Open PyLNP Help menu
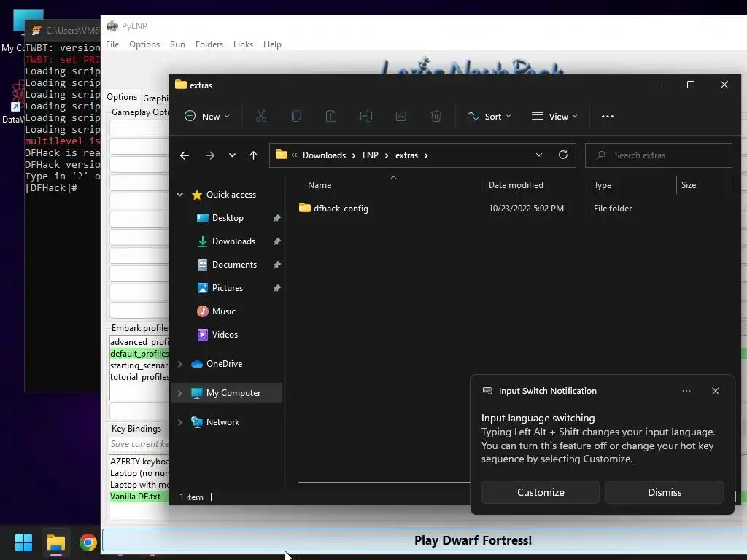Viewport: 747px width, 560px height. point(272,44)
